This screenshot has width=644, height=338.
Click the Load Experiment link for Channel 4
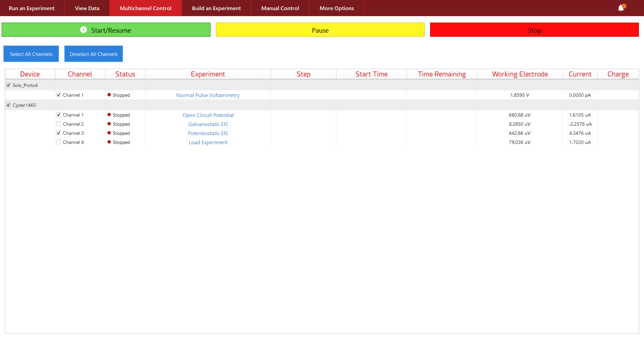click(208, 143)
